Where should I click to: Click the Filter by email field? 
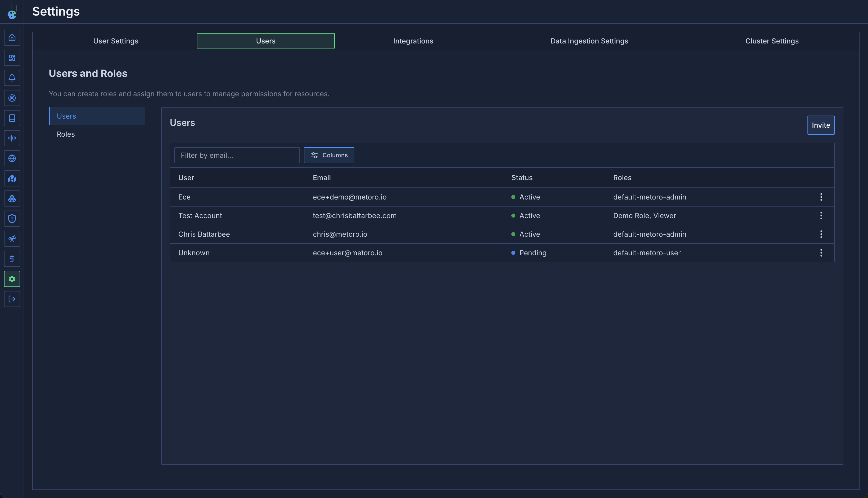237,155
